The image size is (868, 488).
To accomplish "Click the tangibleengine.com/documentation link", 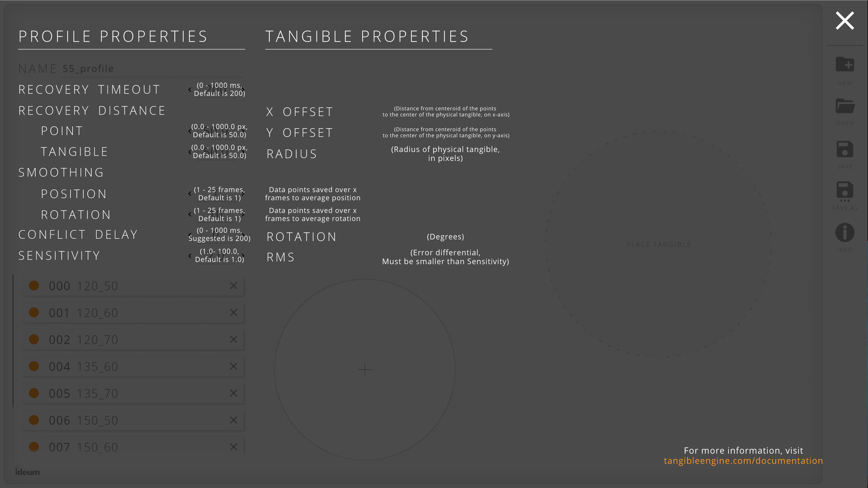I will pos(744,461).
